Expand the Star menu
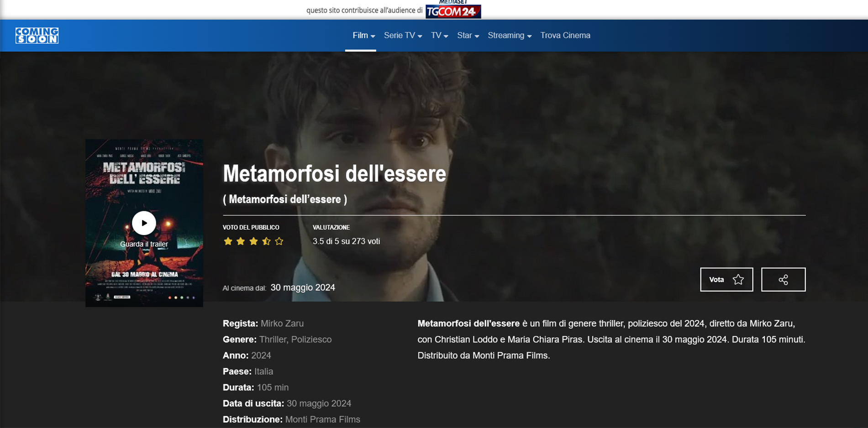 468,36
